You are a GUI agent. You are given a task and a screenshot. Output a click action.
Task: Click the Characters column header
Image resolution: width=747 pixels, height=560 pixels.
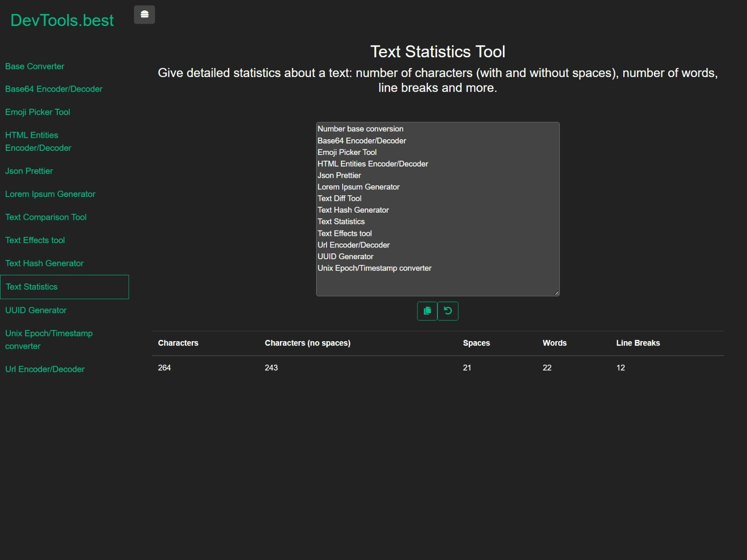coord(178,343)
